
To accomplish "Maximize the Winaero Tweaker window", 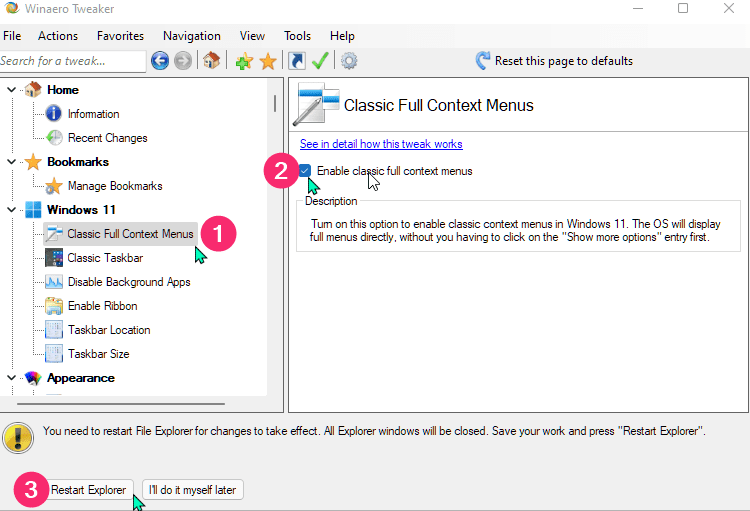I will coord(683,8).
